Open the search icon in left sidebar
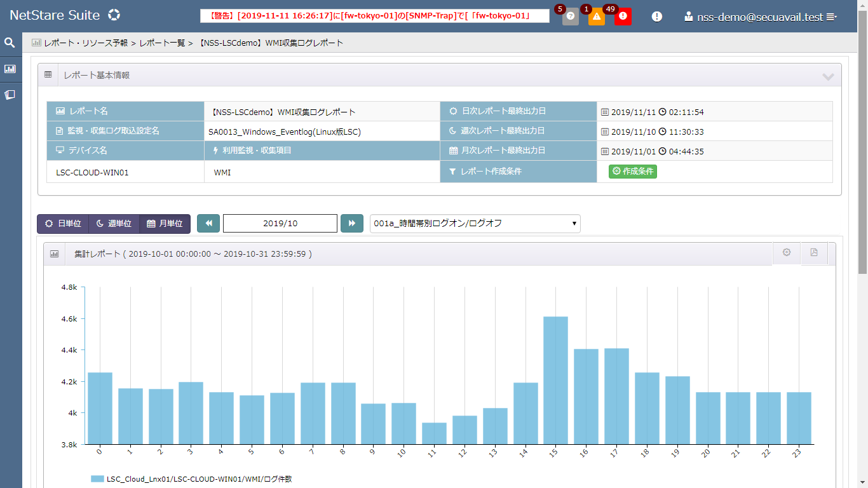868x488 pixels. pyautogui.click(x=10, y=43)
